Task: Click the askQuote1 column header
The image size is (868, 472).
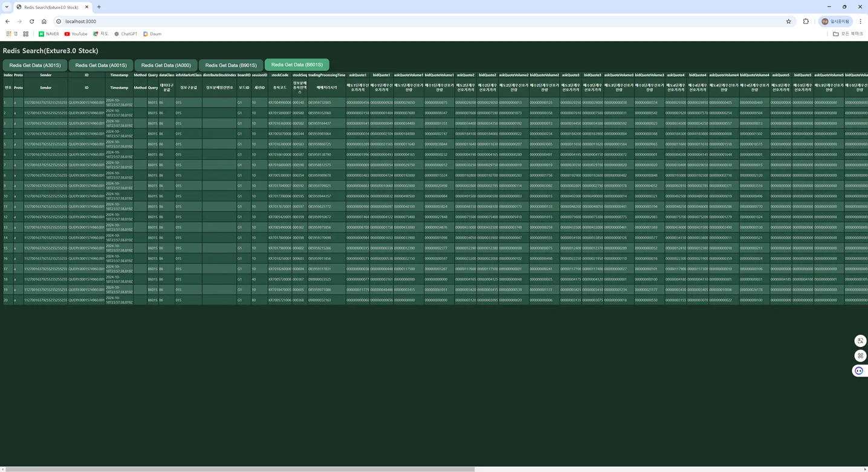Action: pos(358,75)
